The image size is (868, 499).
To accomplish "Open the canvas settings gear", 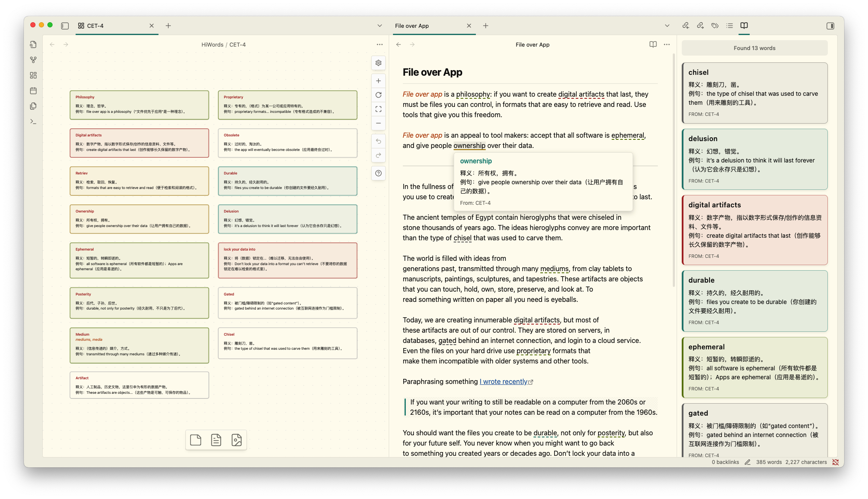I will (x=378, y=63).
